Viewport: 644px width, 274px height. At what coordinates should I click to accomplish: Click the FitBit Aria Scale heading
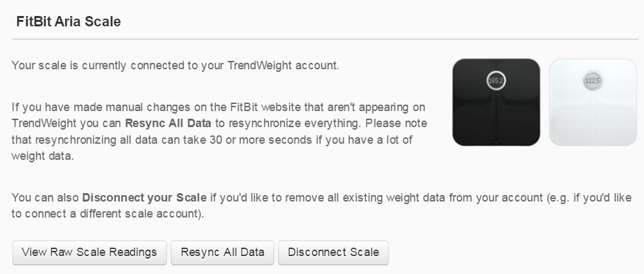coord(69,22)
